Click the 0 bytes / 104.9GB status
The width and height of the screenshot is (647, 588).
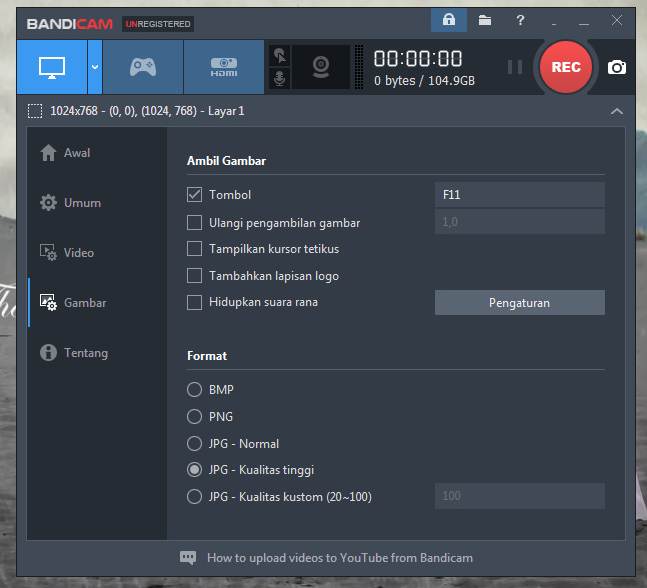point(425,80)
